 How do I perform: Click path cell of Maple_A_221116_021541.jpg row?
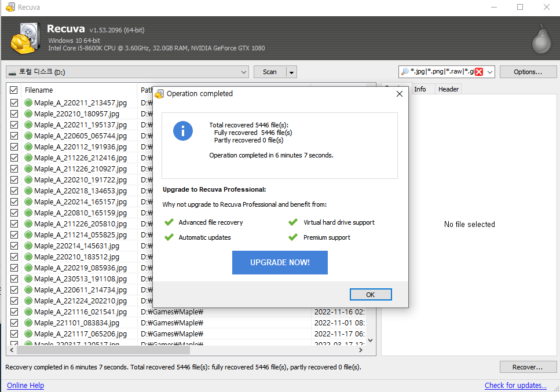coord(172,312)
